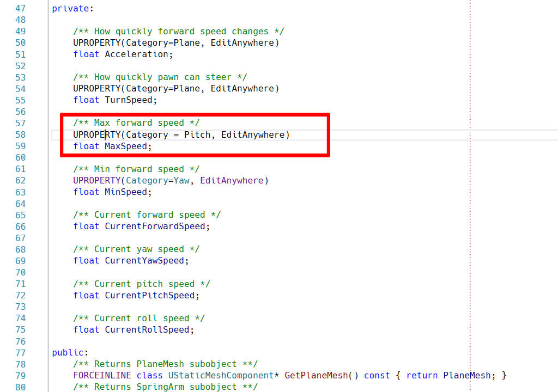Viewport: 558px width, 392px height.
Task: Click UPROPERTY(Category=Plane, EditAnywhere) on line 54
Action: tap(176, 88)
